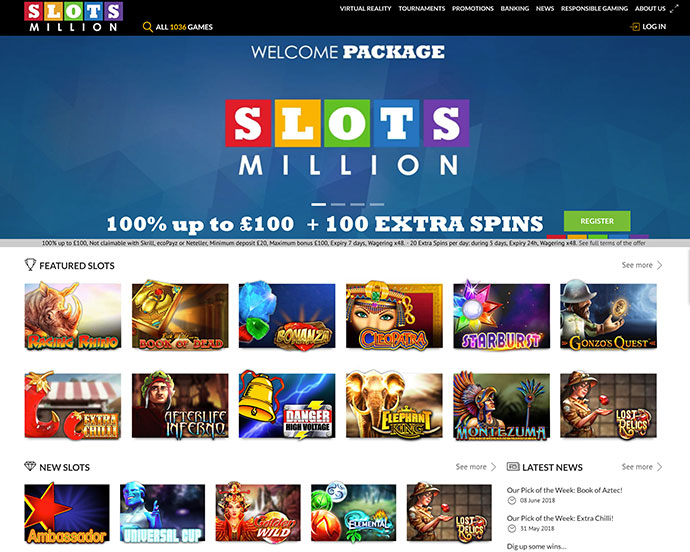The height and width of the screenshot is (552, 690).
Task: Open the Promotions menu item
Action: click(x=473, y=8)
